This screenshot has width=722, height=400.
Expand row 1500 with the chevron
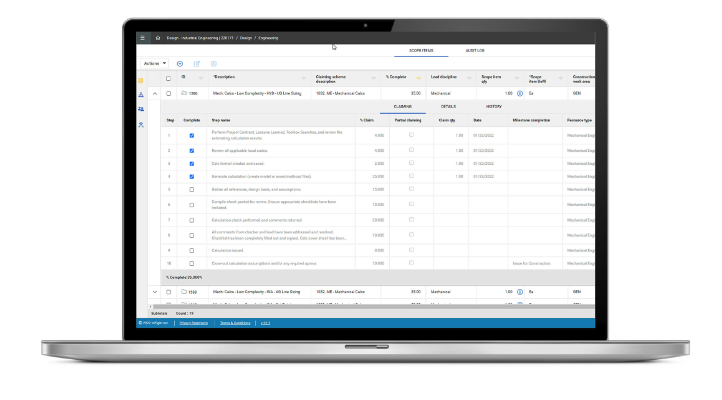click(155, 292)
